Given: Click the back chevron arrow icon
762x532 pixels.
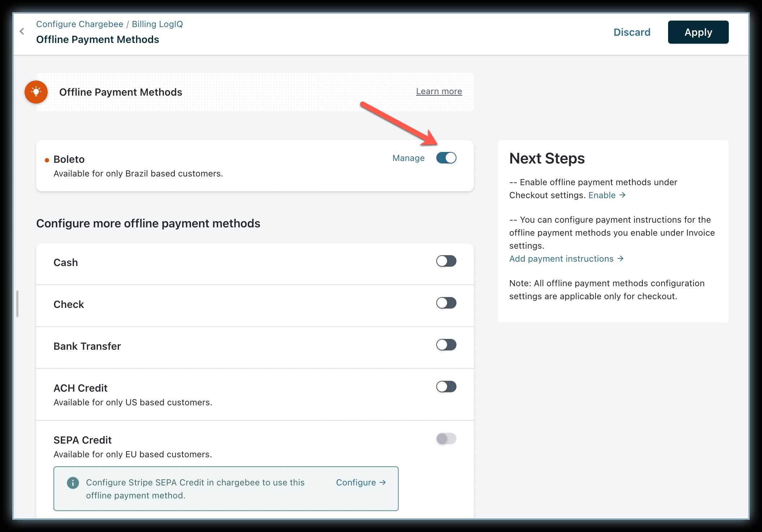Looking at the screenshot, I should 22,31.
